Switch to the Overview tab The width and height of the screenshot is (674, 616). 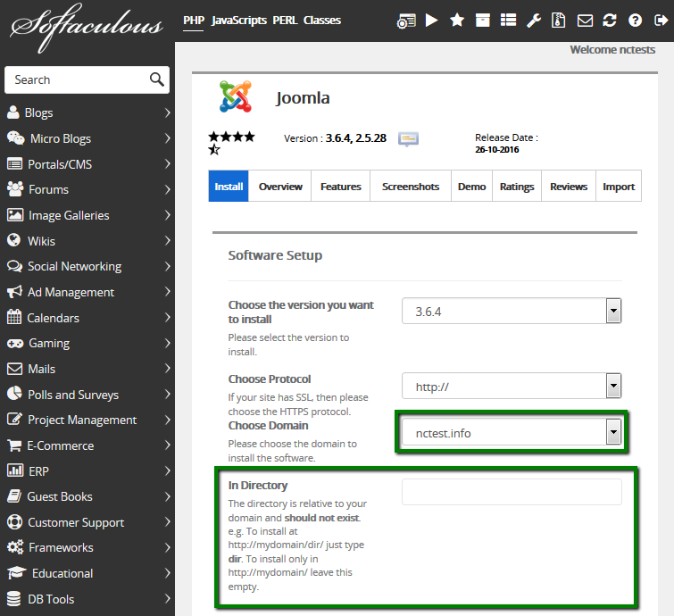point(280,187)
